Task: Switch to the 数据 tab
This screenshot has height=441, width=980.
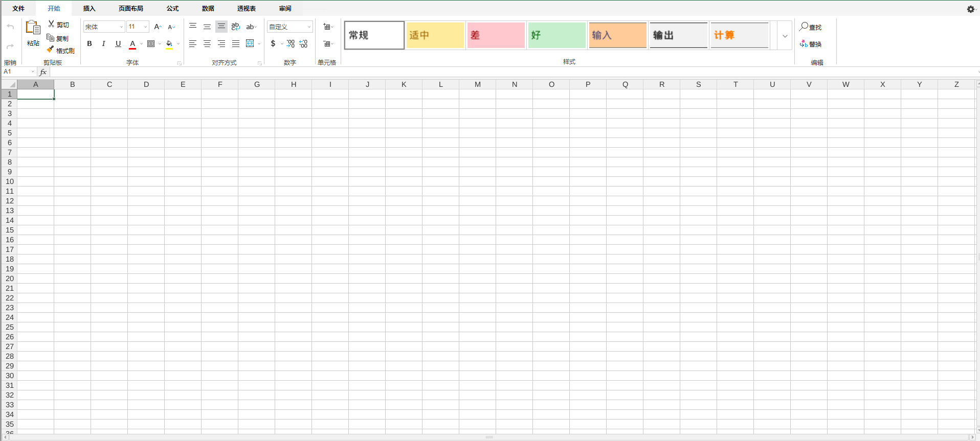Action: pyautogui.click(x=208, y=9)
